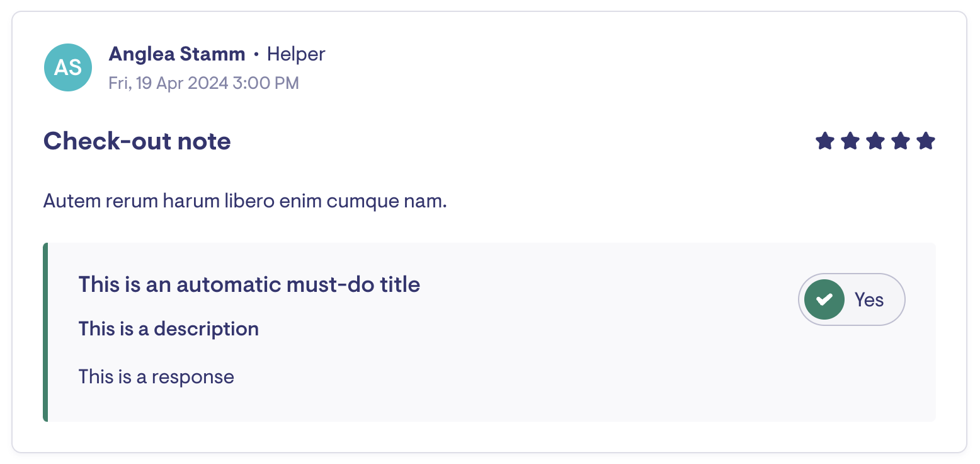Viewport: 980px width, 464px height.
Task: Select the automatic must-do title
Action: coord(249,285)
